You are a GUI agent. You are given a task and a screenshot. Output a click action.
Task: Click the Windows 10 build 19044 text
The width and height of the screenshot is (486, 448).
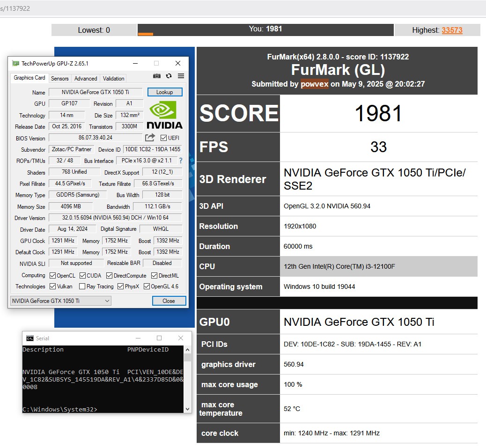click(x=319, y=286)
